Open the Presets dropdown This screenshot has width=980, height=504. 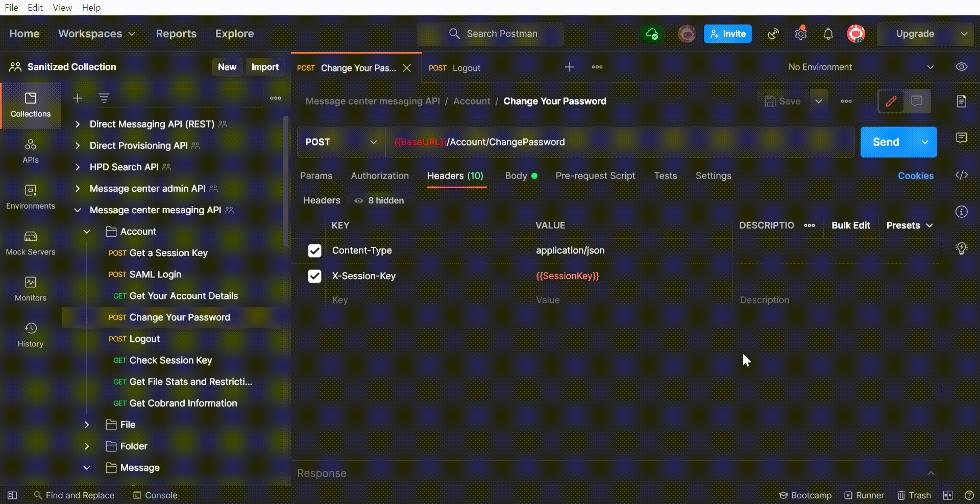(909, 225)
